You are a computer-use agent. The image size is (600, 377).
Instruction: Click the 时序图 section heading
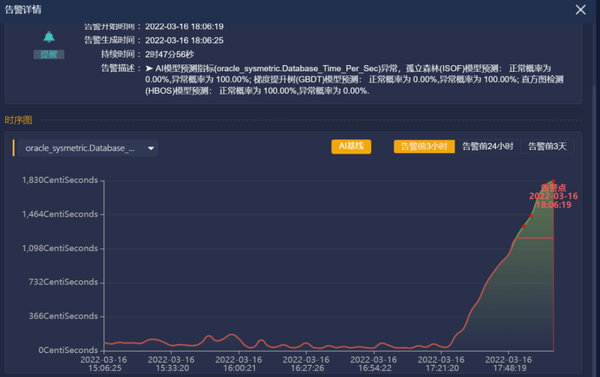[x=18, y=120]
